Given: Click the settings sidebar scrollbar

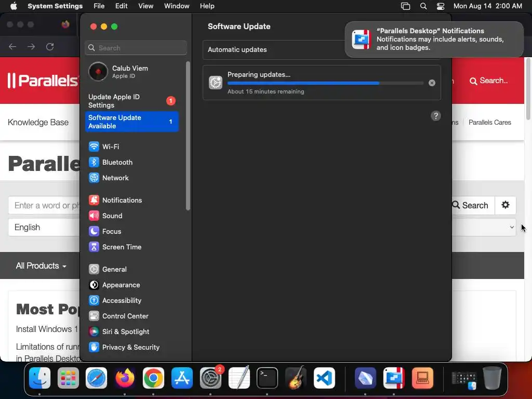Looking at the screenshot, I should [x=188, y=136].
